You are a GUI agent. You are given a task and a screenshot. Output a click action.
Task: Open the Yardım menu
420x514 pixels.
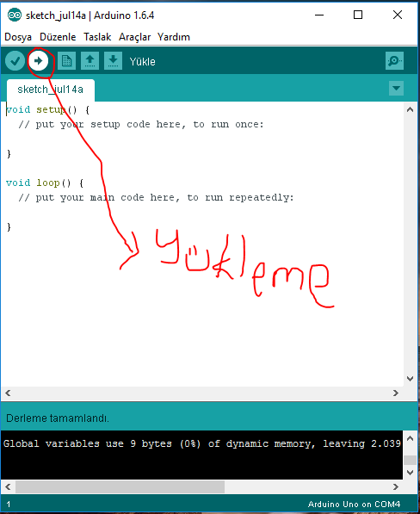(174, 37)
